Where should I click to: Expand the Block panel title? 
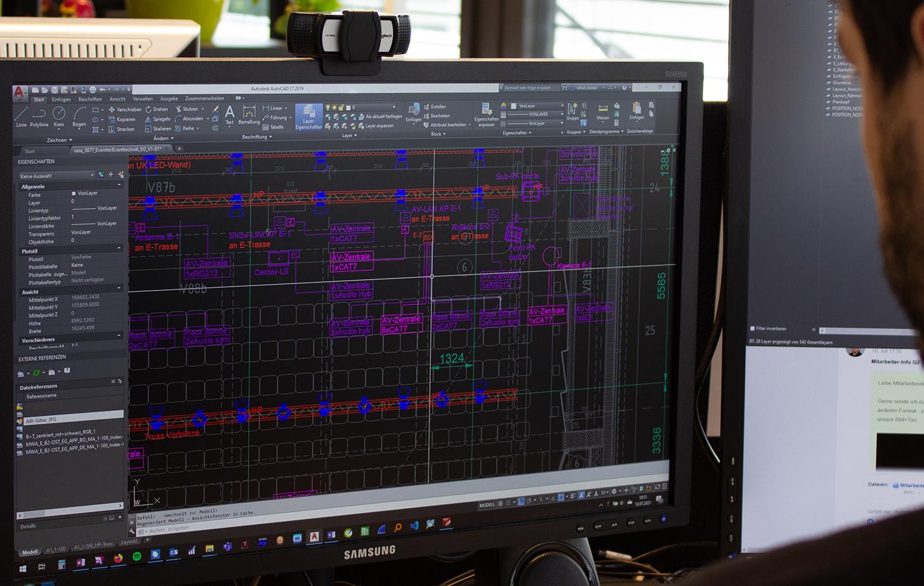tap(438, 134)
